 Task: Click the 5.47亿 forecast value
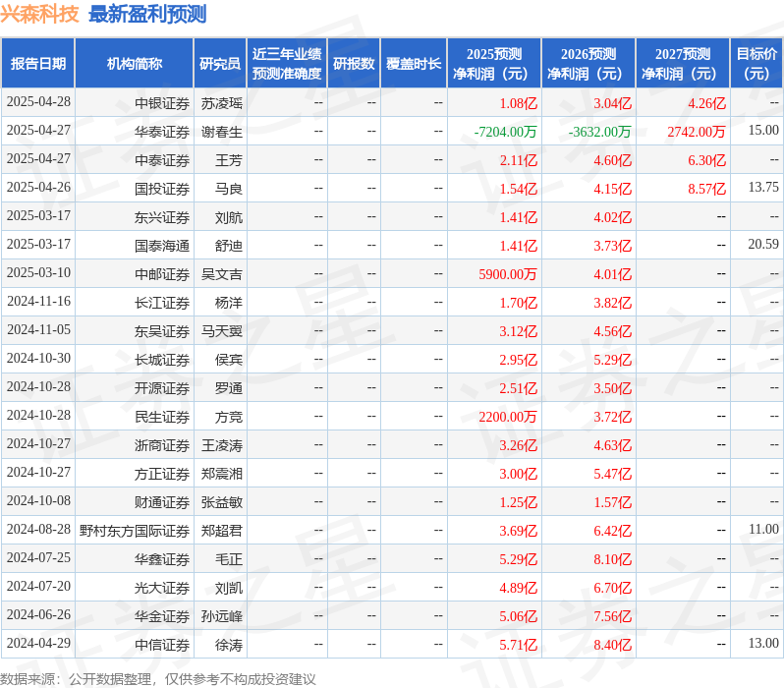click(613, 475)
